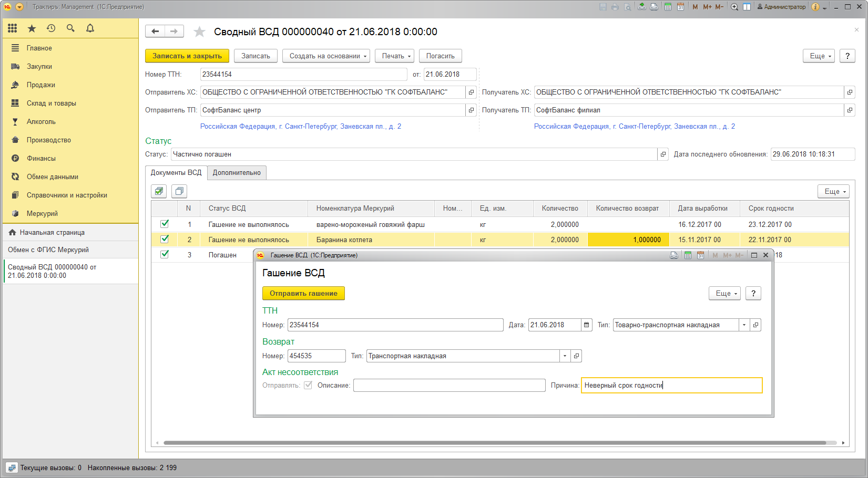Image resolution: width=868 pixels, height=478 pixels.
Task: Click Погасить button
Action: tap(441, 56)
